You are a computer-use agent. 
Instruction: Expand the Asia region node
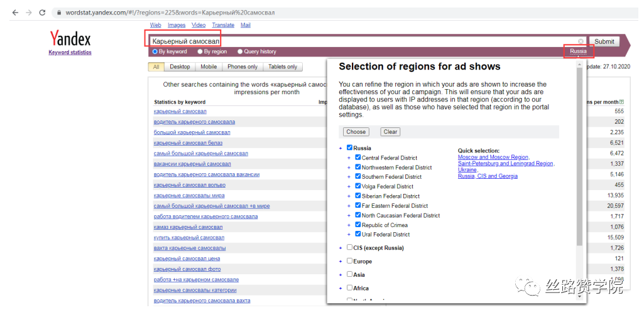[x=341, y=274]
